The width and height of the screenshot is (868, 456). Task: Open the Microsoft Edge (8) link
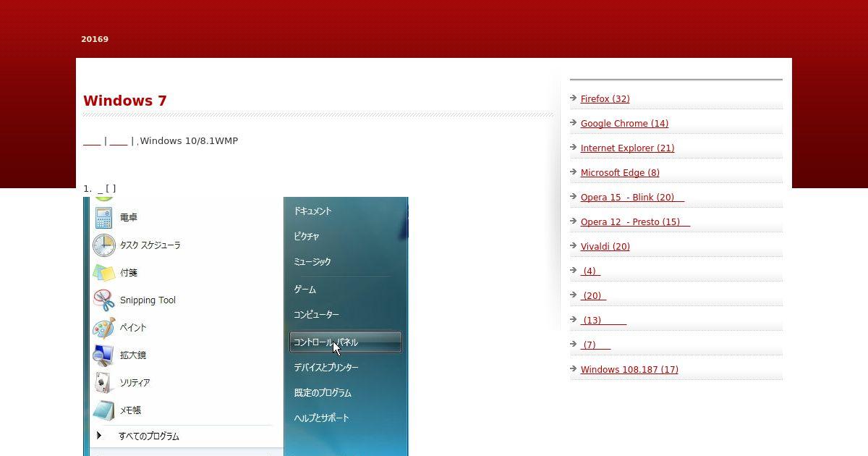coord(621,173)
